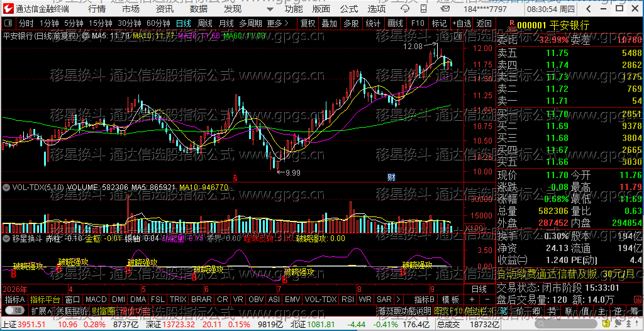
Task: Select the TRIX indicator
Action: pyautogui.click(x=178, y=300)
